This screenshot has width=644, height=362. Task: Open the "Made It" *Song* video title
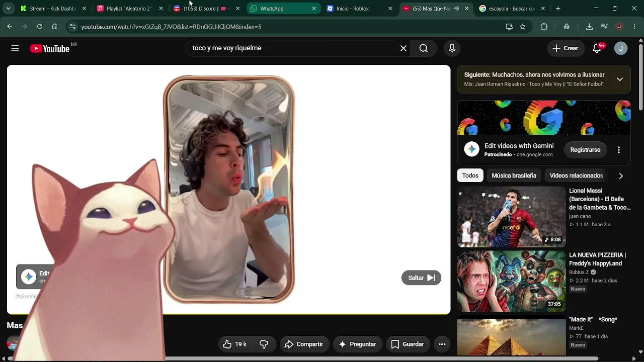(x=593, y=320)
